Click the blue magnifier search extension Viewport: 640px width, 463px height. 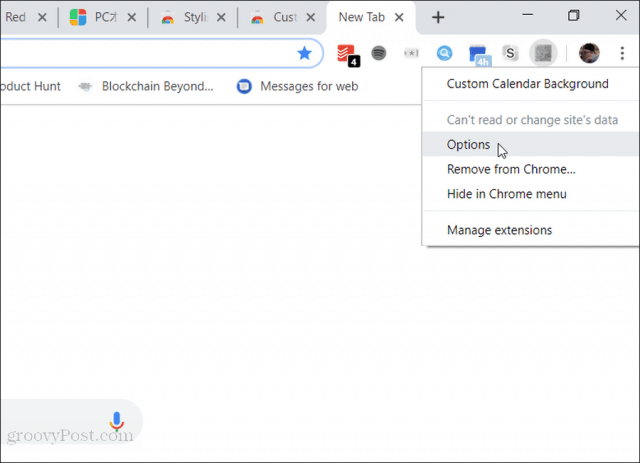[x=444, y=53]
